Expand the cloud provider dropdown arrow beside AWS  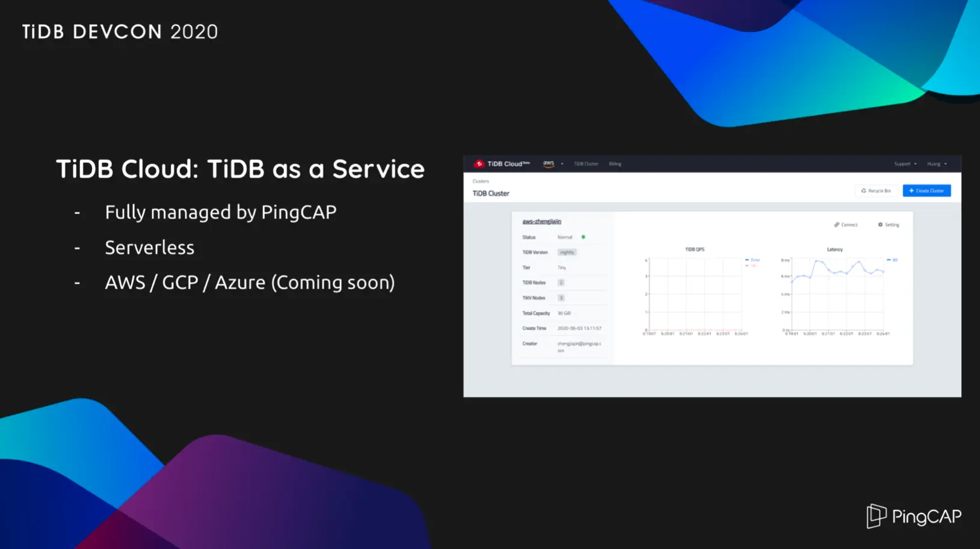coord(562,164)
